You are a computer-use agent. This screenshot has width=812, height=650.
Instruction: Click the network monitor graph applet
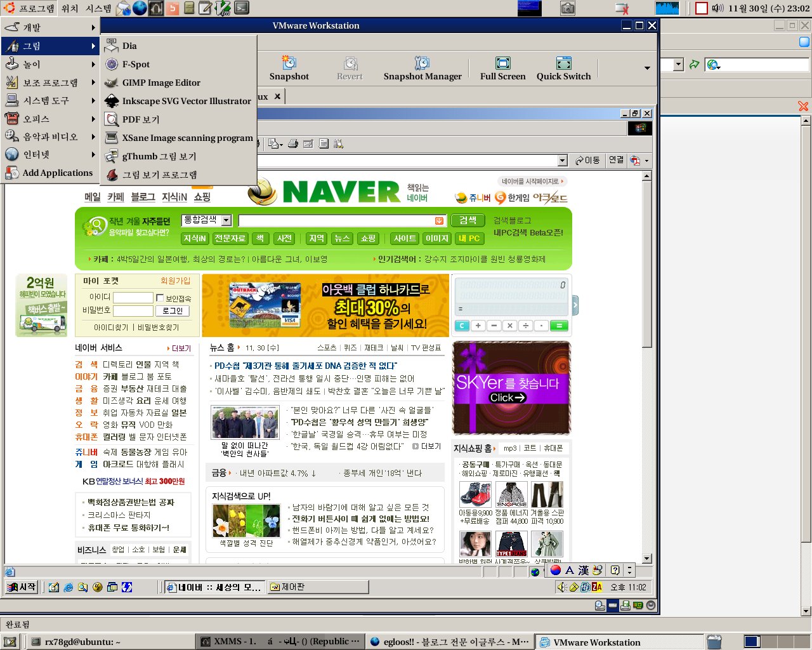click(x=667, y=8)
